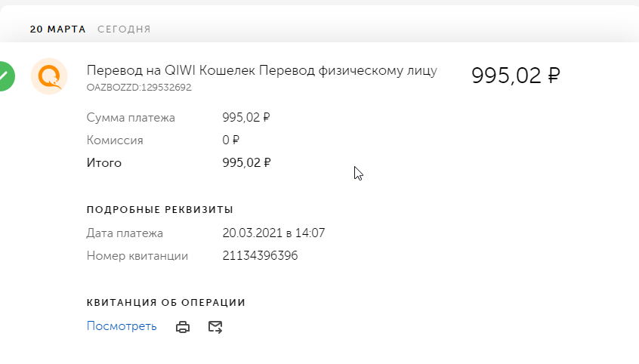Click the ПОДРОБНЫЕ РЕКВИЗИТЫ heading
Screen dimensions: 639x364
pos(160,209)
